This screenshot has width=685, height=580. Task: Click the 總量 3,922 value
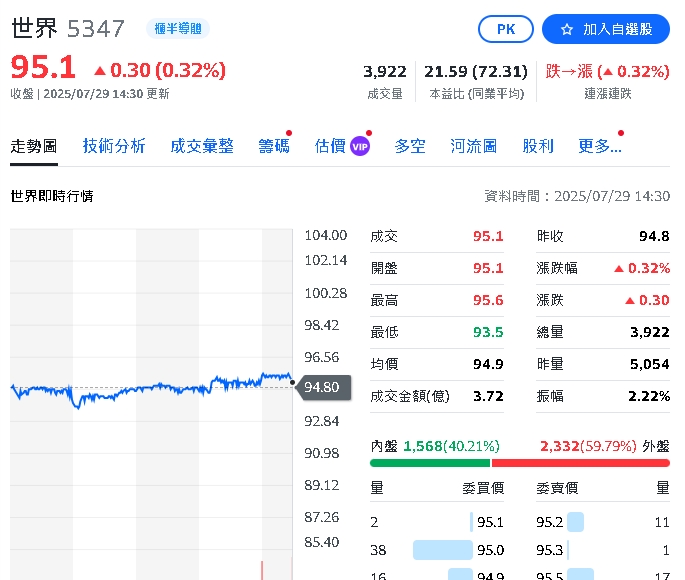click(x=650, y=332)
